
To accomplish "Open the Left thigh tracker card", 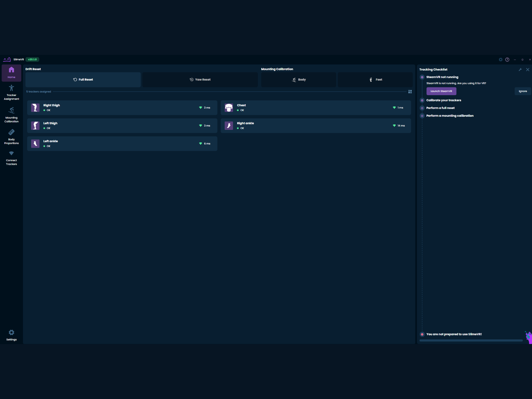I will 122,126.
